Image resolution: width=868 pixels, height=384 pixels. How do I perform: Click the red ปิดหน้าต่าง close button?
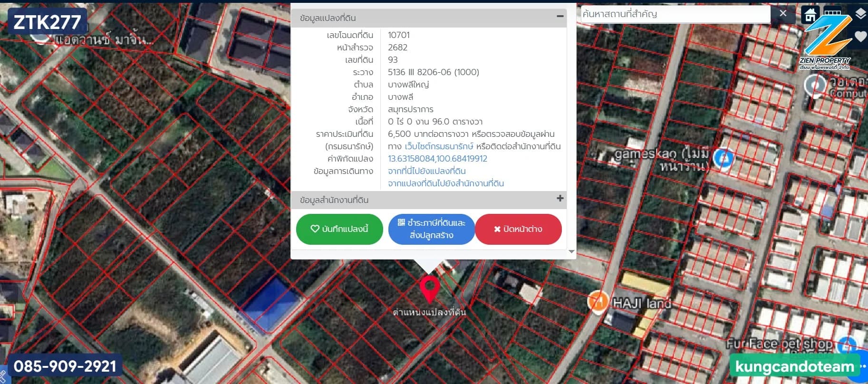[x=518, y=229]
